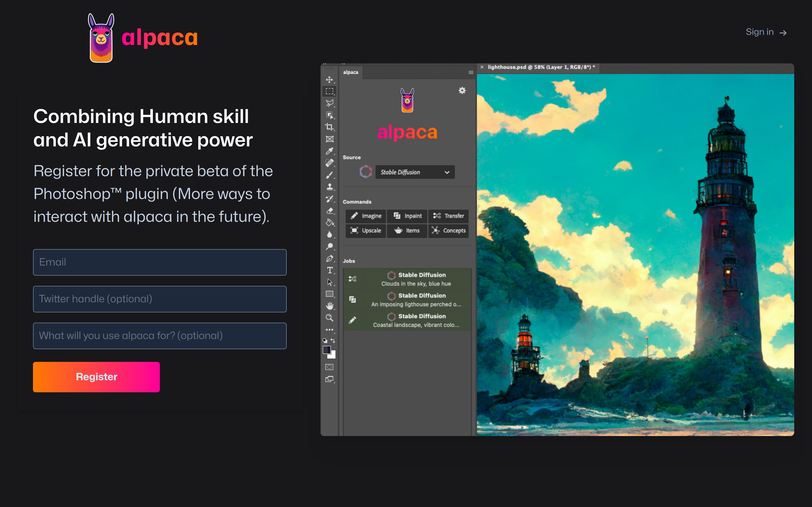Activate the Hand tool
812x507 pixels.
330,306
